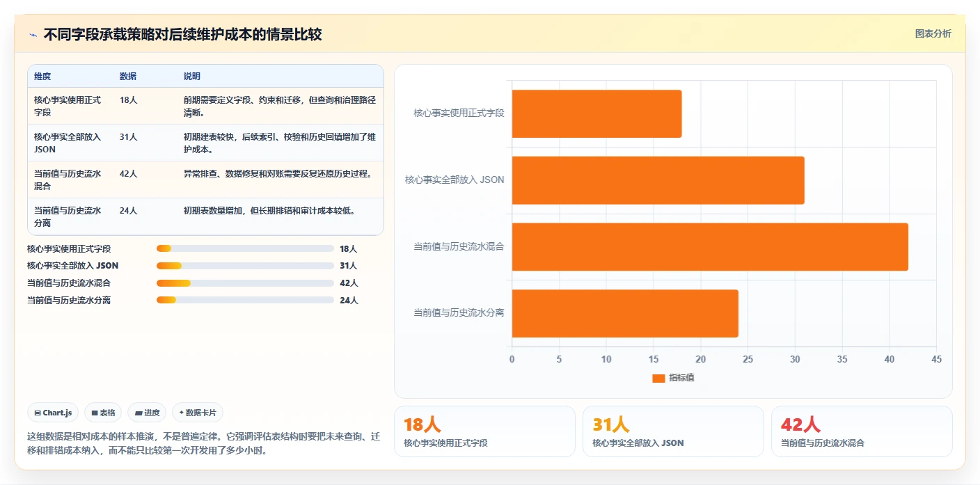
Task: Click the 24人 value in the table
Action: click(129, 211)
